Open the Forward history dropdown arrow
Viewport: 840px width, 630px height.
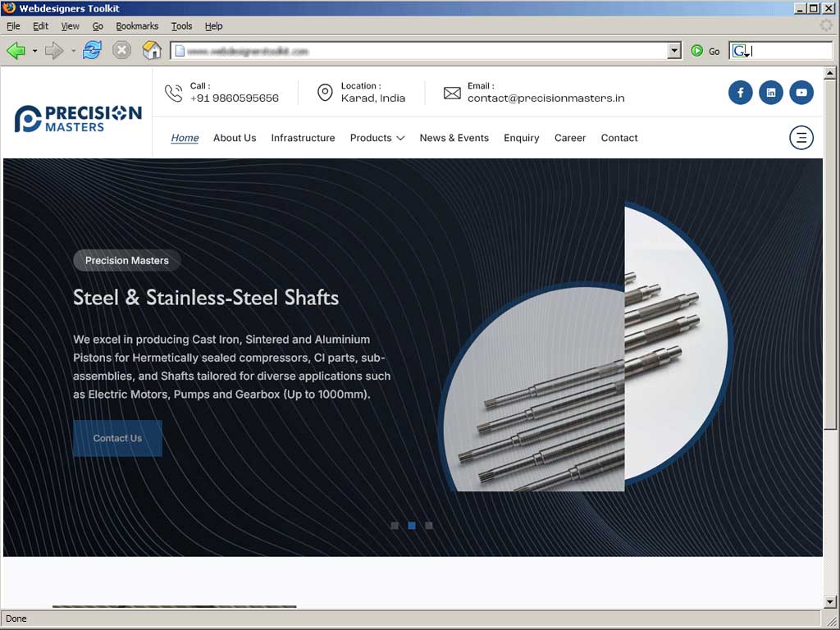click(x=73, y=52)
